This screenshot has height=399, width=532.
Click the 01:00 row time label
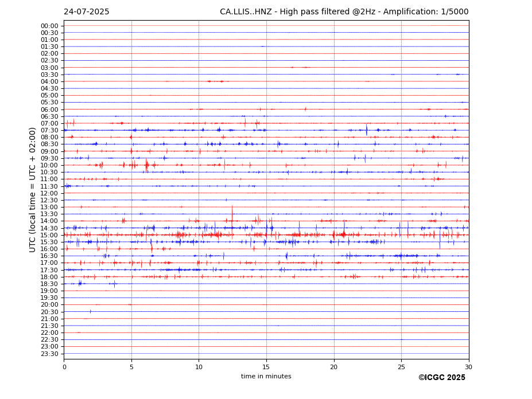click(49, 40)
